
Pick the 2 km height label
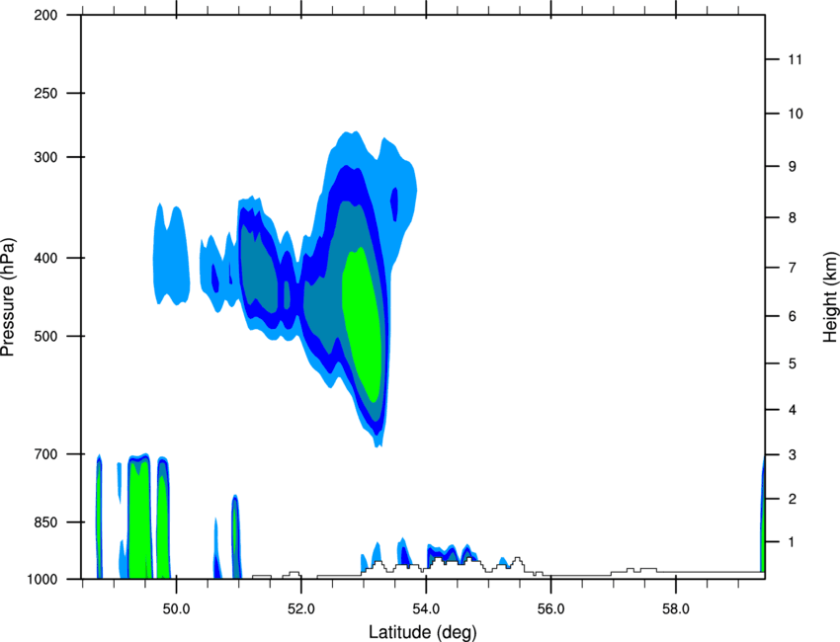pos(793,499)
